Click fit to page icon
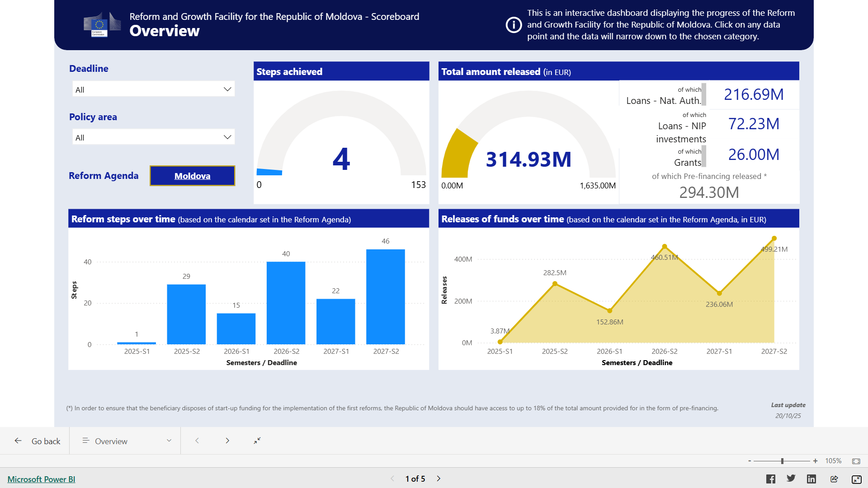Viewport: 868px width, 488px height. point(856,461)
